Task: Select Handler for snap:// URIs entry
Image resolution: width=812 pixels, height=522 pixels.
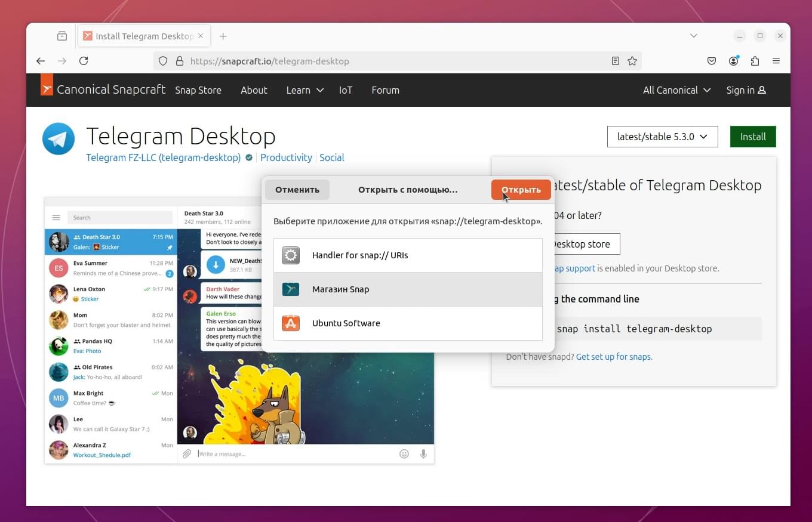Action: coord(408,255)
